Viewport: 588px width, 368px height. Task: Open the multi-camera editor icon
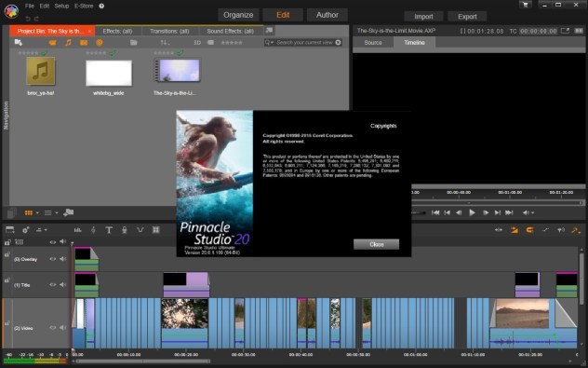(155, 230)
